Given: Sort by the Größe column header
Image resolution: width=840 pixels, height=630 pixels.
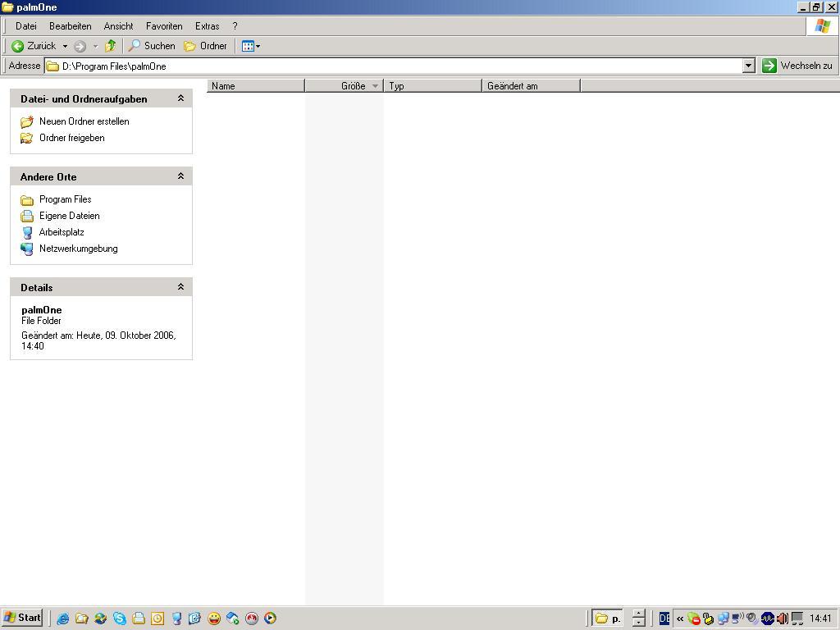Looking at the screenshot, I should 344,85.
